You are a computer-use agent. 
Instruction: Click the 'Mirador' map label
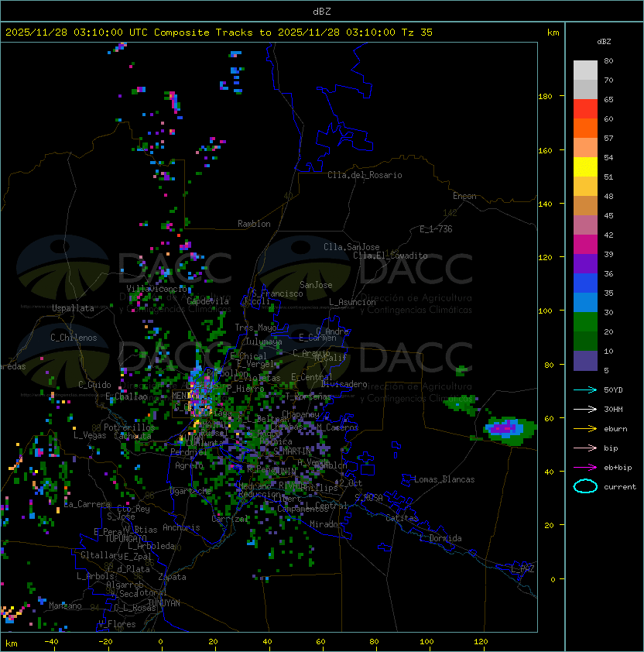coord(327,524)
